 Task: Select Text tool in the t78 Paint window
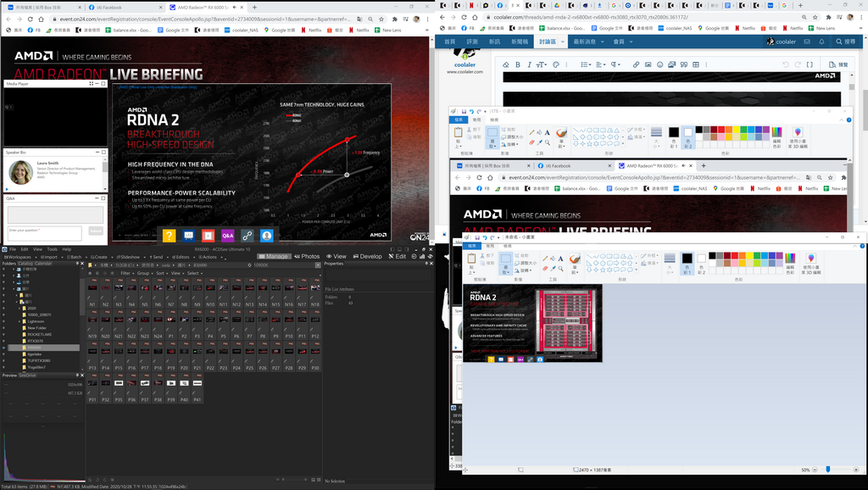(547, 132)
